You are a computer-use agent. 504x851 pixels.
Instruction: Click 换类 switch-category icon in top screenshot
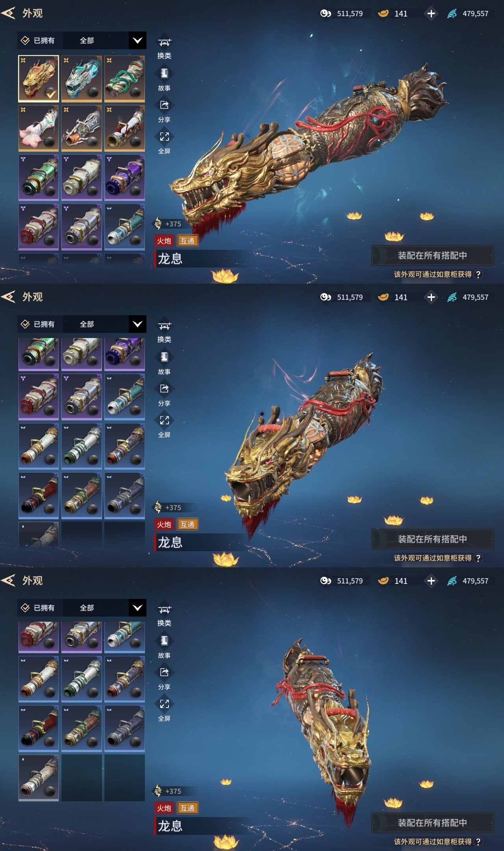[x=164, y=47]
